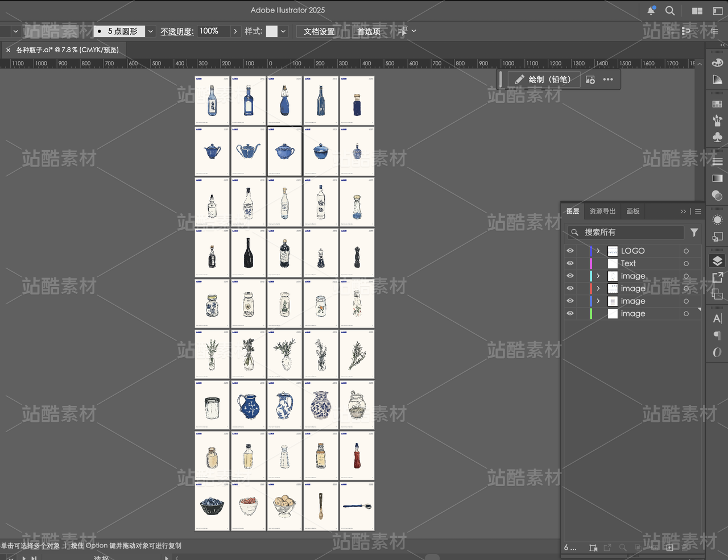Open the style swatch dropdown arrow
This screenshot has height=560, width=728.
(283, 31)
